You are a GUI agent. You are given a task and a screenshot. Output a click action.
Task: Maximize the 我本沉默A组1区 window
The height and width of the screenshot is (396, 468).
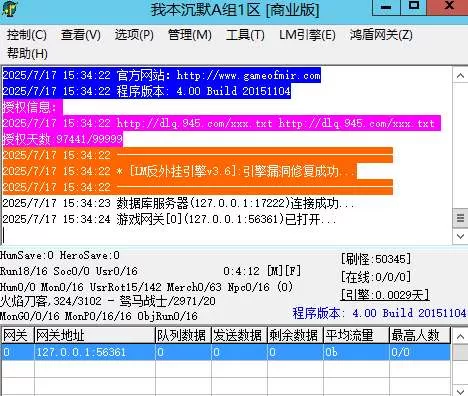point(414,7)
